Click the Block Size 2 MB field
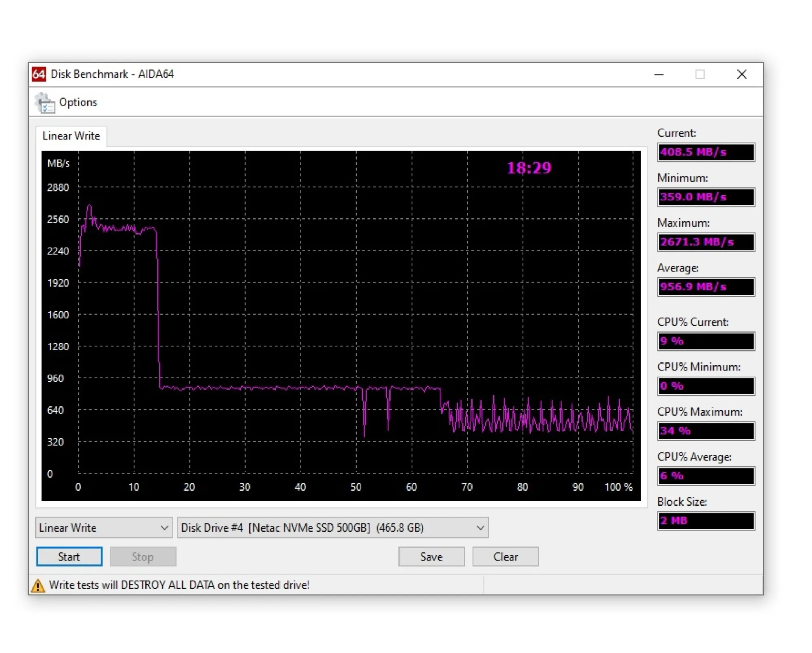 click(706, 521)
